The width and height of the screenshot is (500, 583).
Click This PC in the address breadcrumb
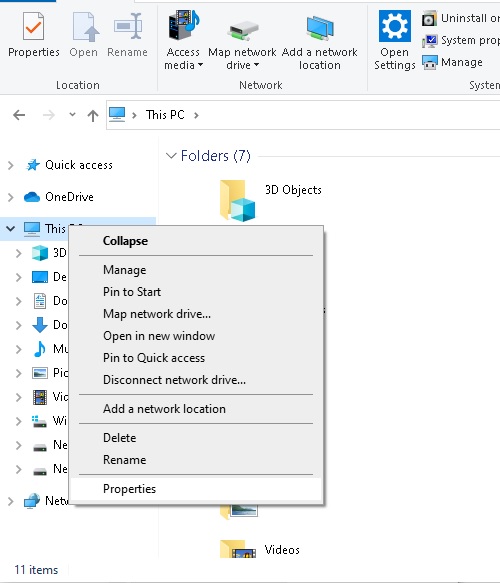pos(165,115)
